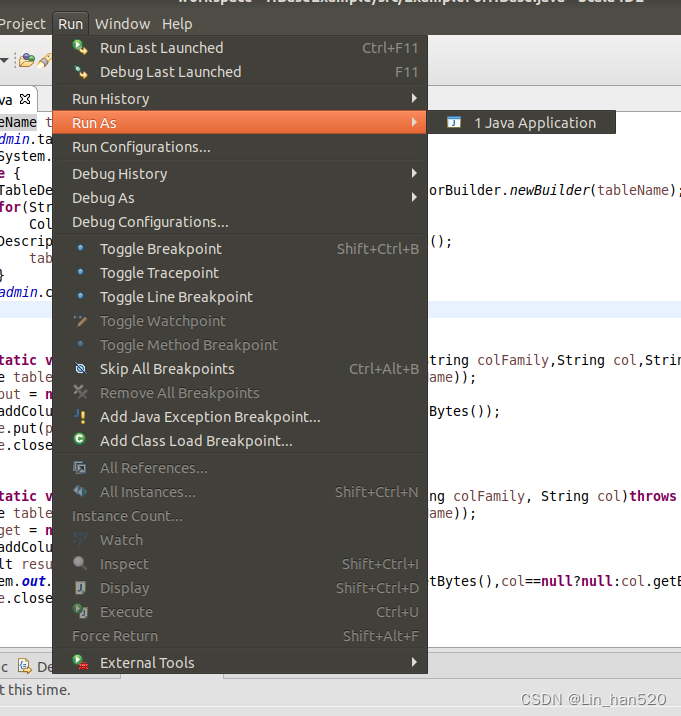Close the editor tab with X icon
The width and height of the screenshot is (681, 716).
(x=25, y=99)
